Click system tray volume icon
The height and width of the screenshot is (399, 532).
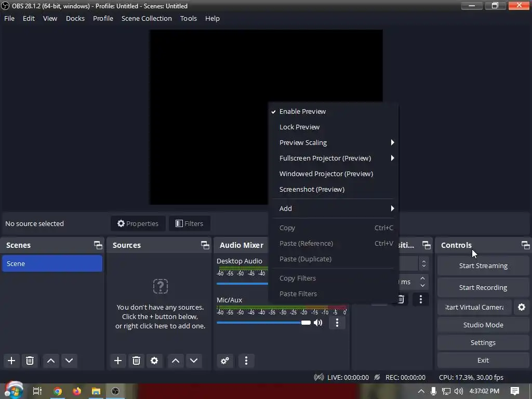pos(459,391)
